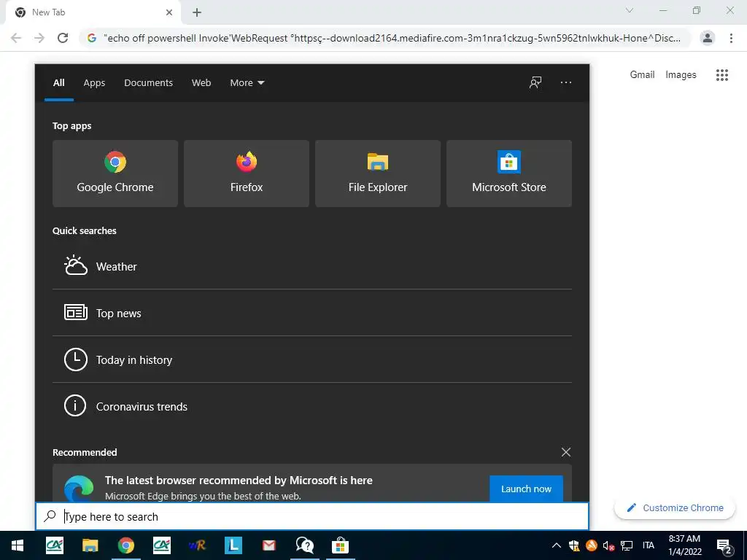Open Top news quick search
Screen dimensions: 747x560
(312, 313)
